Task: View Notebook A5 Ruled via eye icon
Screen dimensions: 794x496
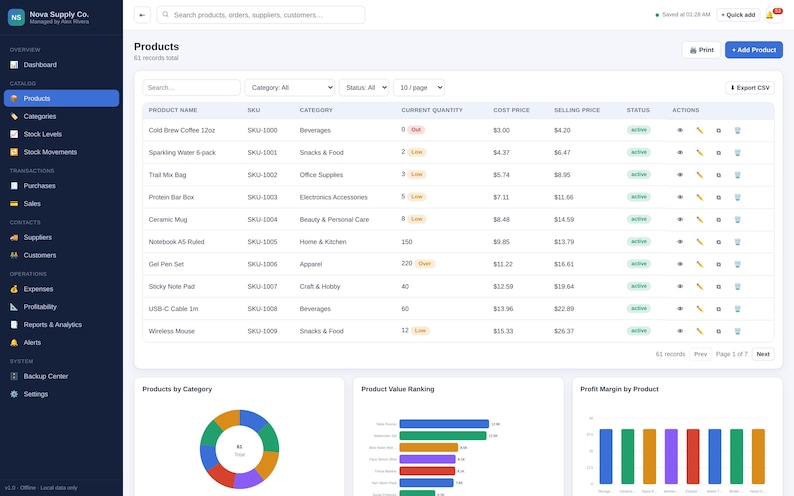Action: pyautogui.click(x=680, y=241)
